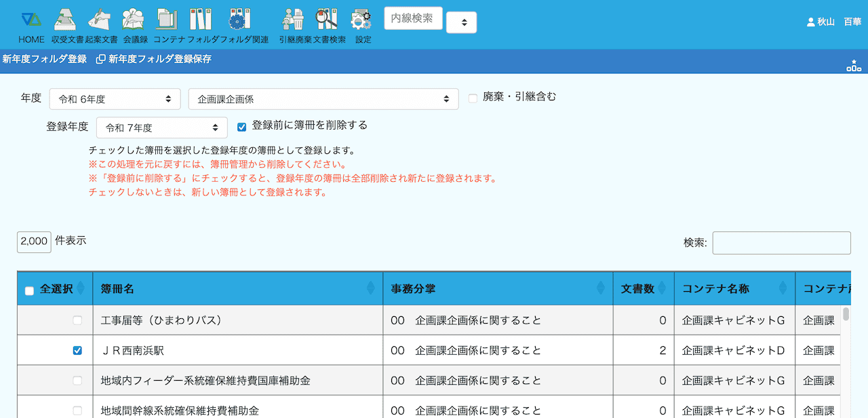Viewport: 868px width, 418px height.
Task: Open the 年度 dropdown showing 令和 6年度
Action: click(115, 99)
